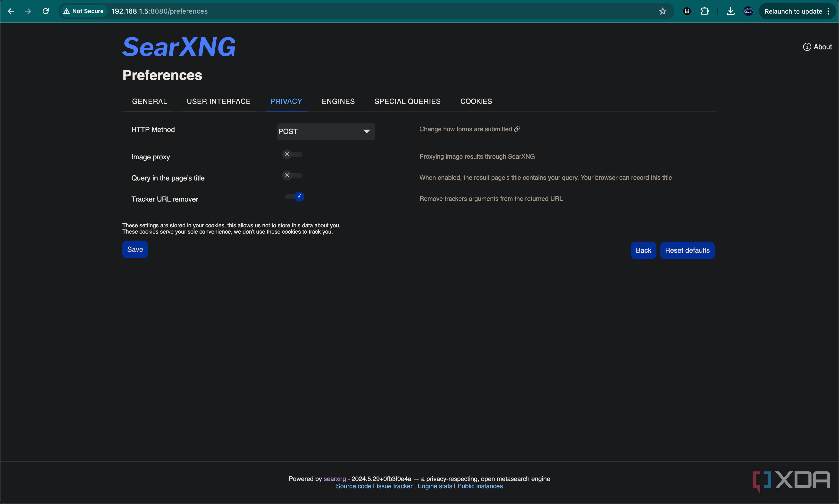
Task: Click the HTTP Method label
Action: pos(153,130)
